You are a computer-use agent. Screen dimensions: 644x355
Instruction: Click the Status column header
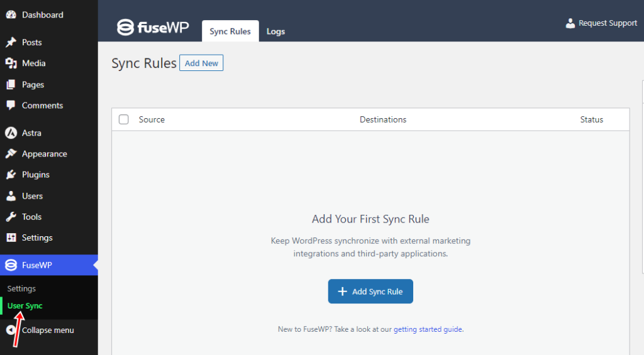[591, 119]
